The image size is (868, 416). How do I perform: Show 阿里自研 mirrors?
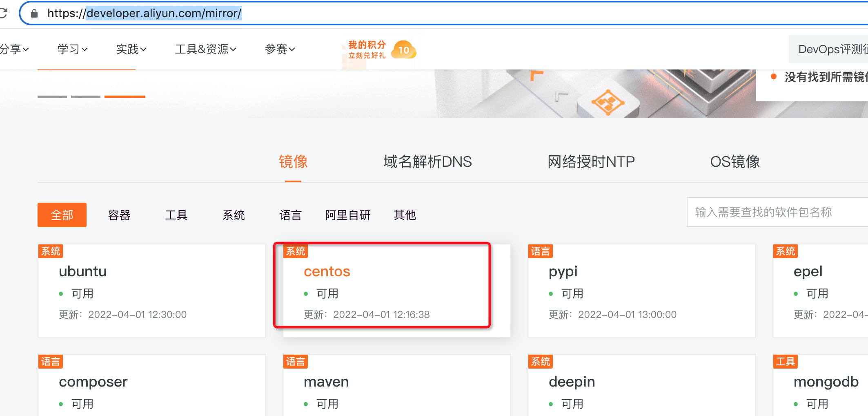[x=348, y=215]
